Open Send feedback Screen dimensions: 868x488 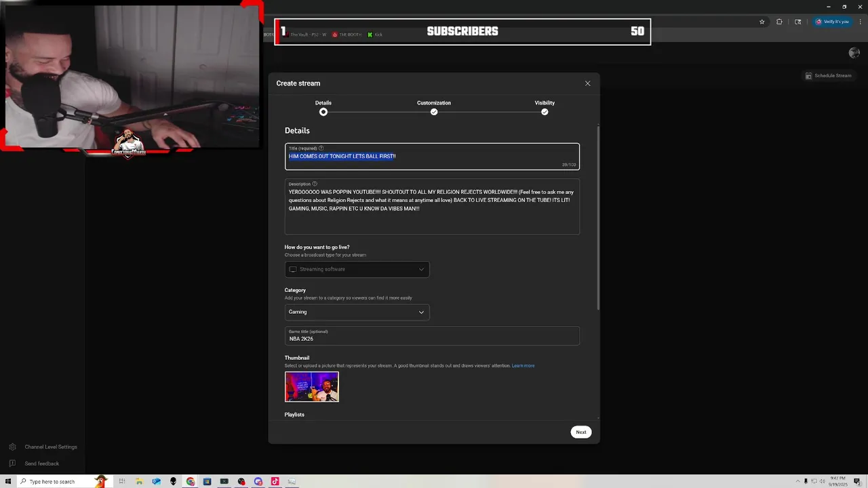(42, 464)
